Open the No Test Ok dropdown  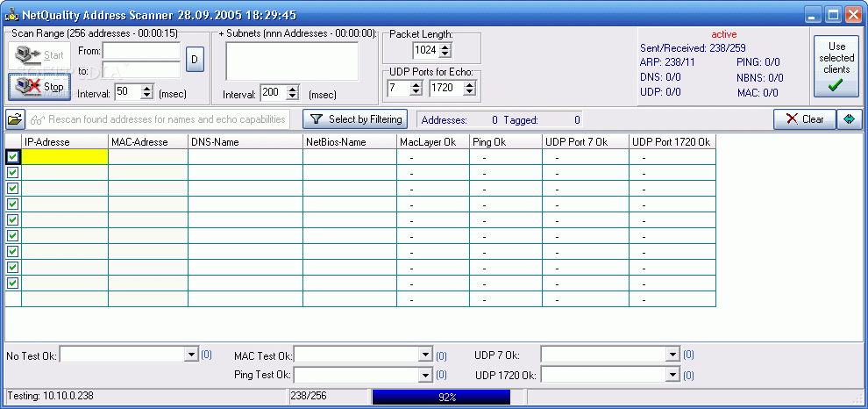pyautogui.click(x=191, y=355)
